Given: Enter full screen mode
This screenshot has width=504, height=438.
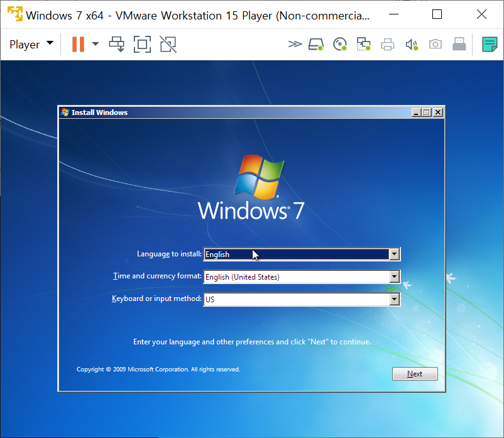Looking at the screenshot, I should click(142, 44).
